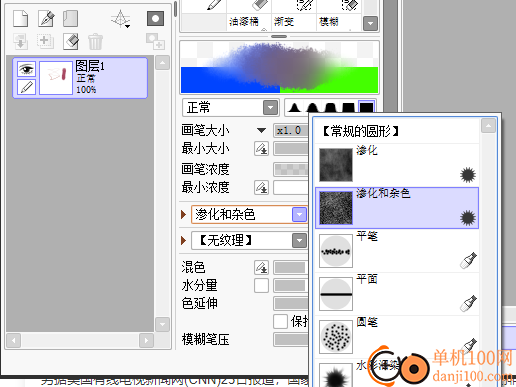The image size is (516, 387).
Task: Select the 平笔 brush shape
Action: point(397,251)
